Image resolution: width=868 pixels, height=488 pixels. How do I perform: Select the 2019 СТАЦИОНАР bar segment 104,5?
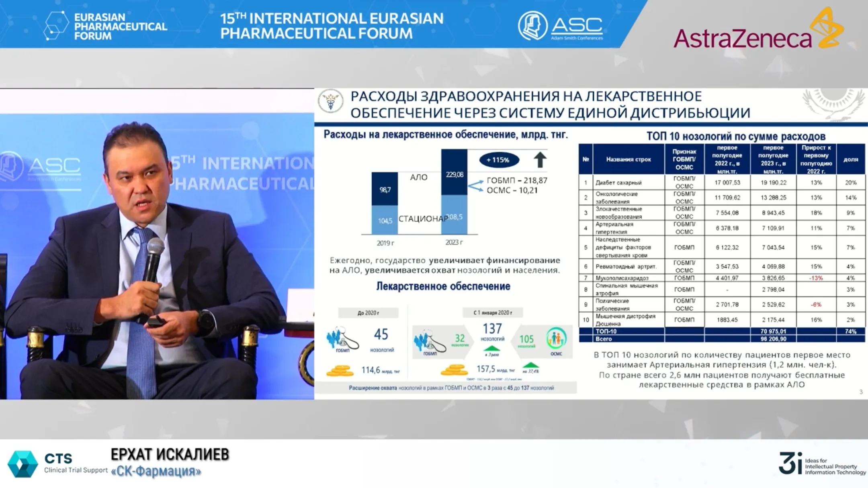coord(385,220)
